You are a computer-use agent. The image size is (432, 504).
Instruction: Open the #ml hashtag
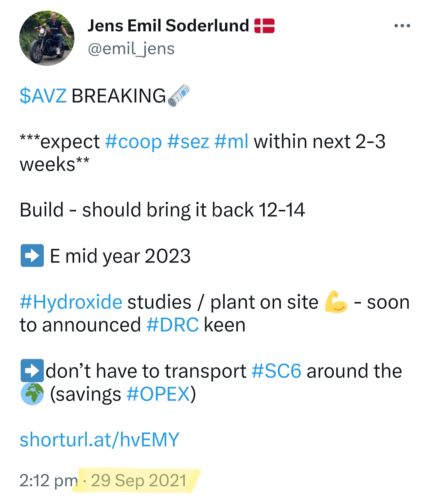coord(231,141)
